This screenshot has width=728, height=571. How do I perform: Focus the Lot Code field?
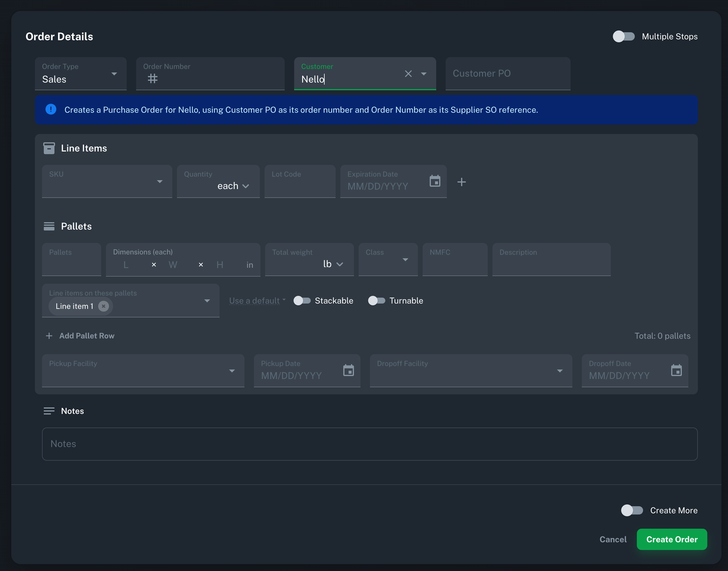pyautogui.click(x=300, y=181)
